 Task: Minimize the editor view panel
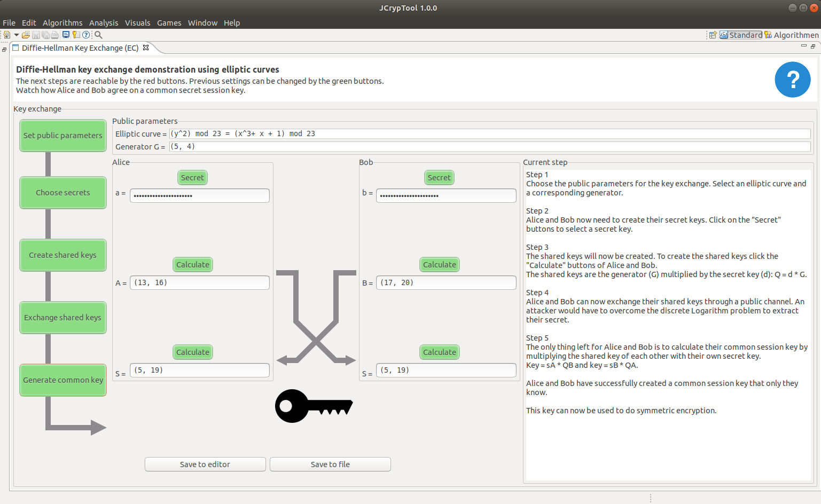[x=803, y=46]
